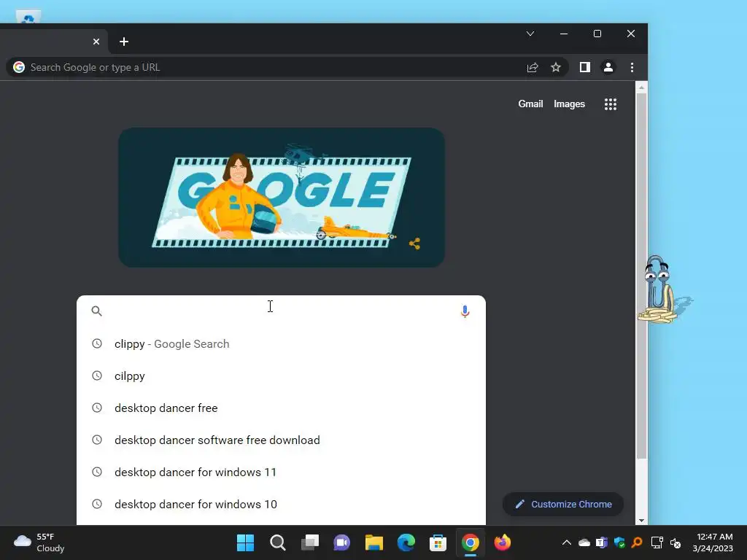Open the Google apps grid
The width and height of the screenshot is (747, 560).
pos(611,104)
